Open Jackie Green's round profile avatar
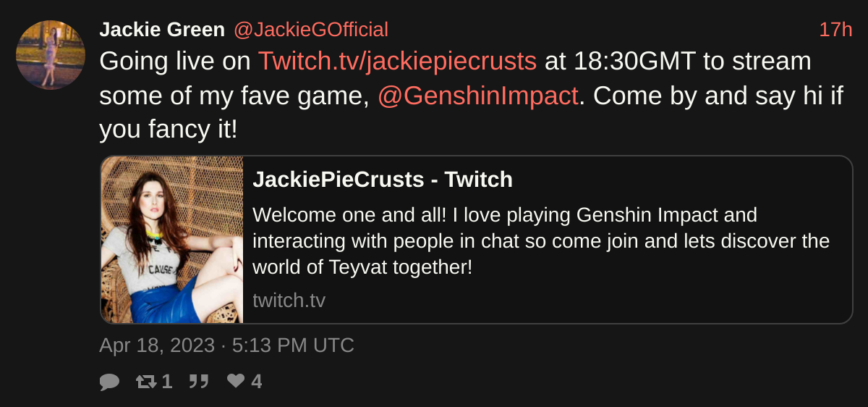 point(51,55)
